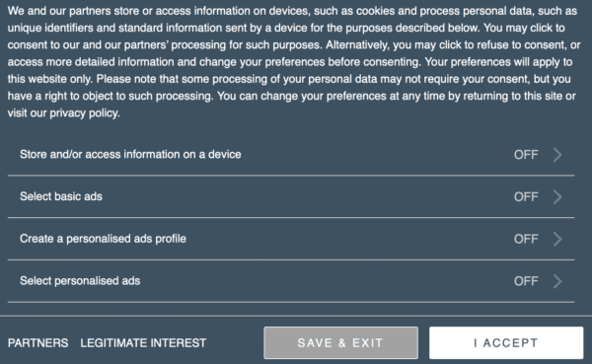Enable the personalised ads profile OFF toggle

(526, 239)
